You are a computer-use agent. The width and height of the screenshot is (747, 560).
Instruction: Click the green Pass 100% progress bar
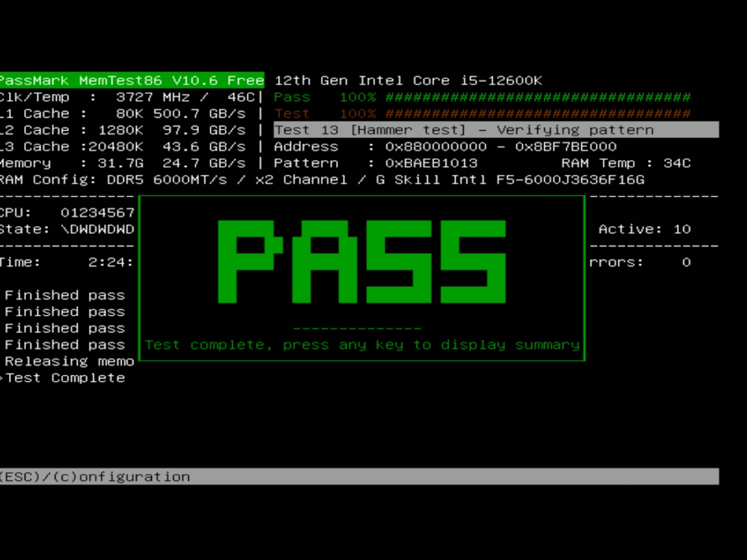(x=482, y=97)
